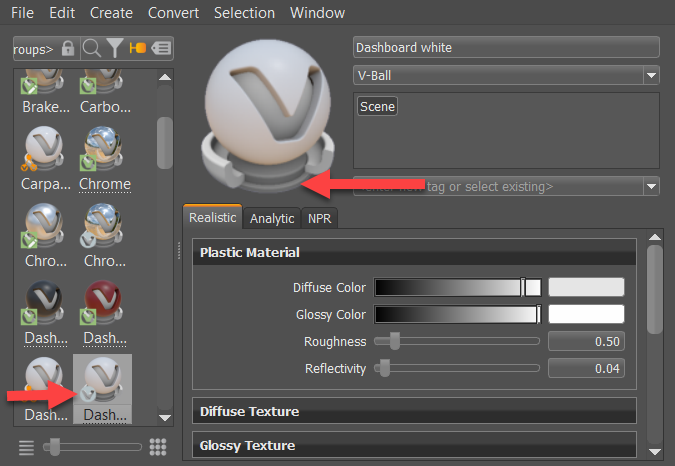Image resolution: width=675 pixels, height=466 pixels.
Task: Switch to the Realistic tab
Action: pyautogui.click(x=213, y=217)
